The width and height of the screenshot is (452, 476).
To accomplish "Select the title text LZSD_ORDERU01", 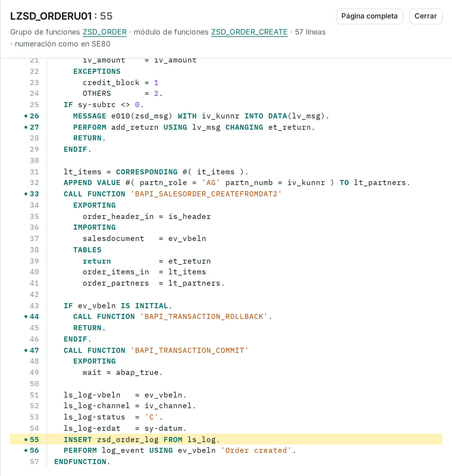I will 51,16.
